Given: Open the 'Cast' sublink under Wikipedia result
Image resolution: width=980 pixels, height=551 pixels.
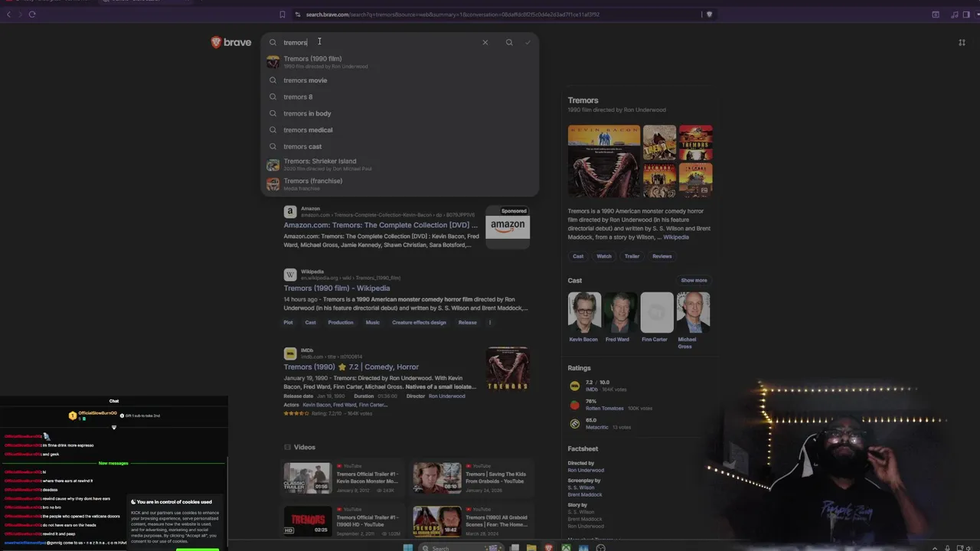Looking at the screenshot, I should [310, 322].
